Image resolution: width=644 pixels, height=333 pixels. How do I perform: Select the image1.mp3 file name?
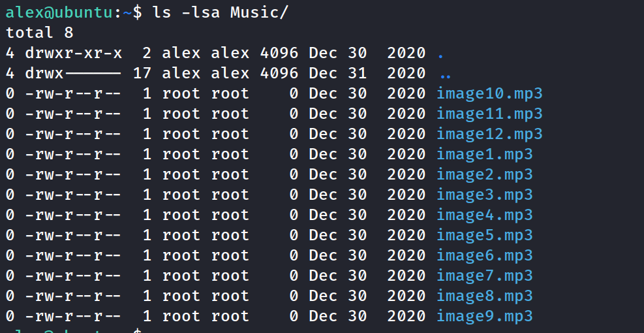pos(484,154)
